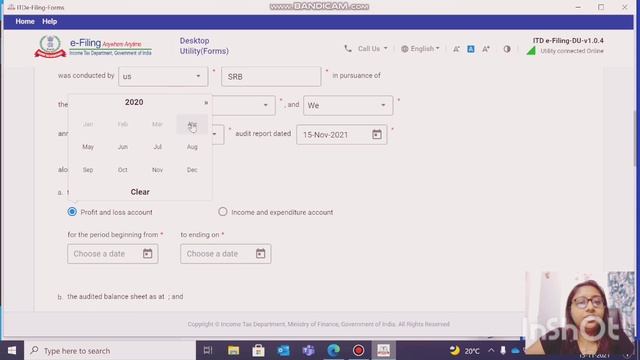This screenshot has width=640, height=360.
Task: Click the Clear button in date picker
Action: [140, 192]
